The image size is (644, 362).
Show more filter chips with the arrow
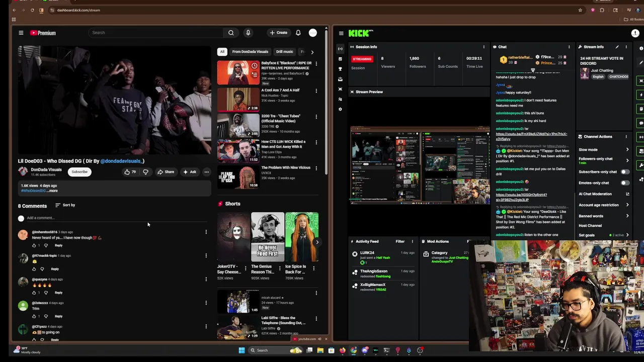coord(312,52)
